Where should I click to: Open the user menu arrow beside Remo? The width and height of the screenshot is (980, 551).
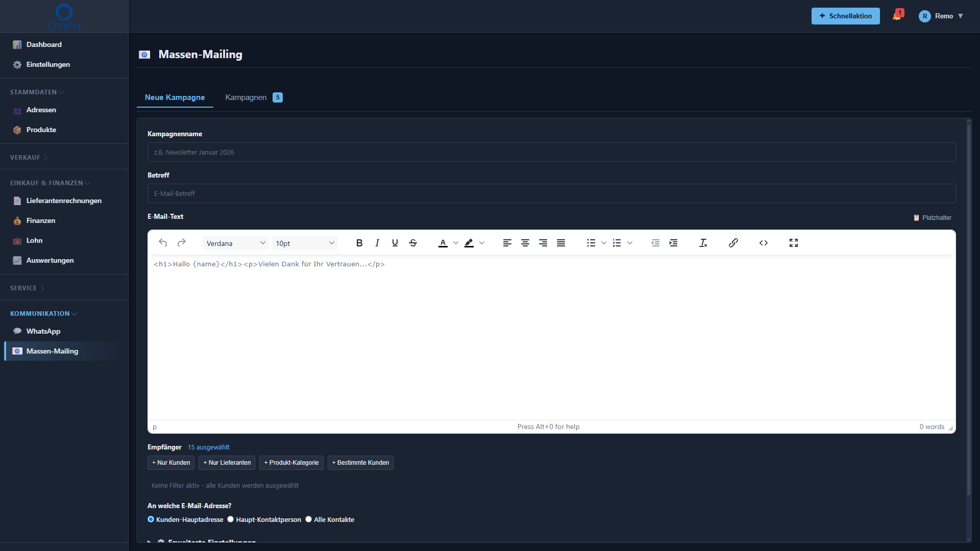961,16
